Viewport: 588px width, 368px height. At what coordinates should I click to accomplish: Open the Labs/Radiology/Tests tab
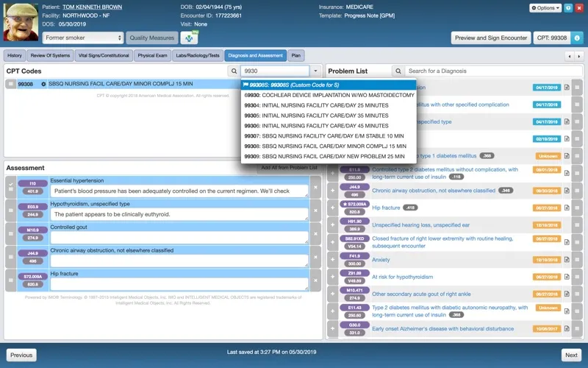(x=198, y=56)
